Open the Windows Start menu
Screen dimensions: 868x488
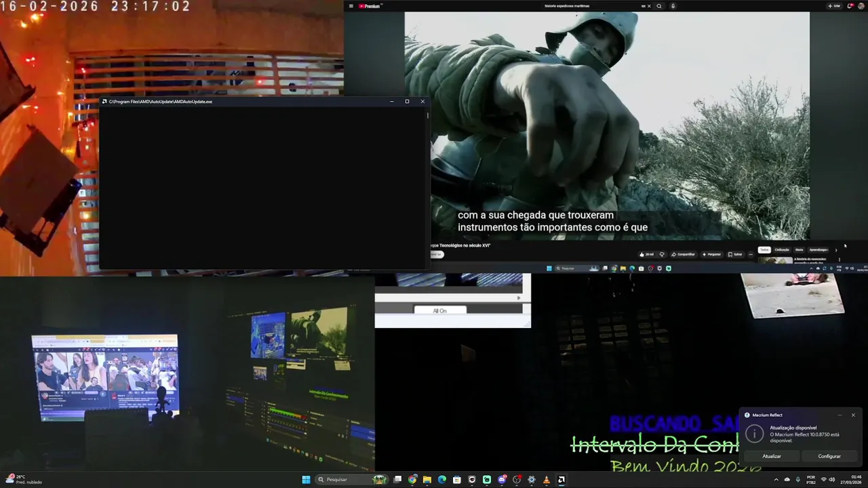[306, 480]
